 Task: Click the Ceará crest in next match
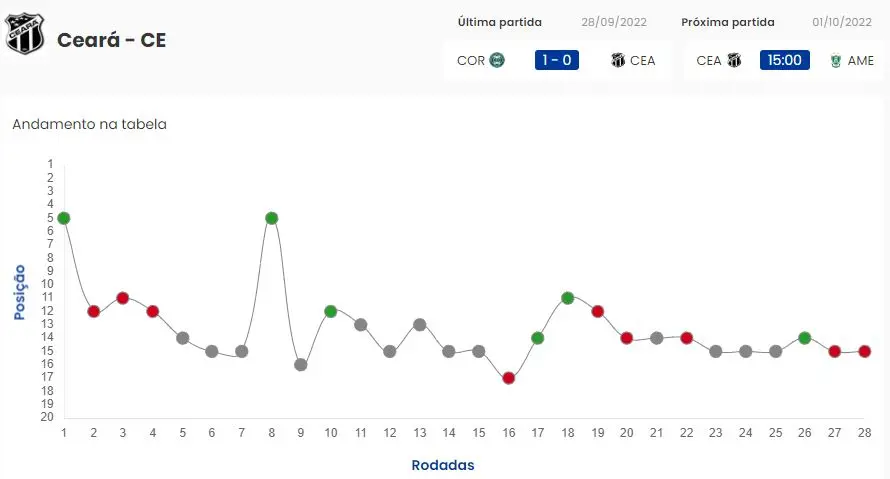[734, 60]
